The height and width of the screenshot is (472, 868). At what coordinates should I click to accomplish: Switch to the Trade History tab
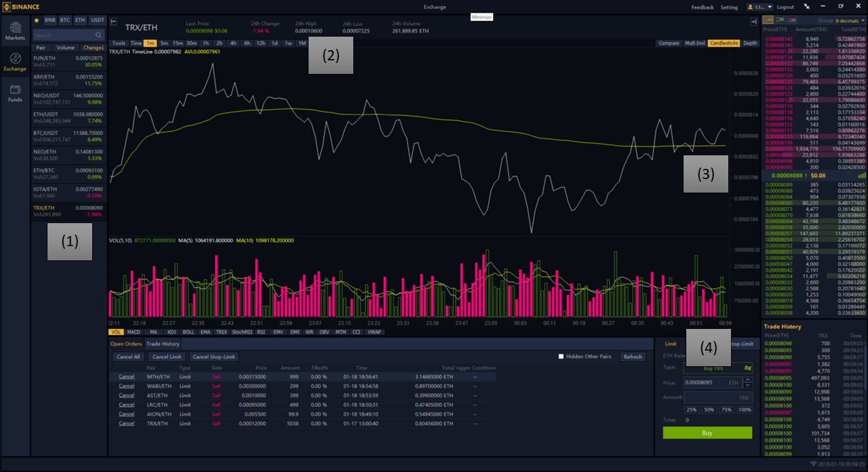coord(163,344)
